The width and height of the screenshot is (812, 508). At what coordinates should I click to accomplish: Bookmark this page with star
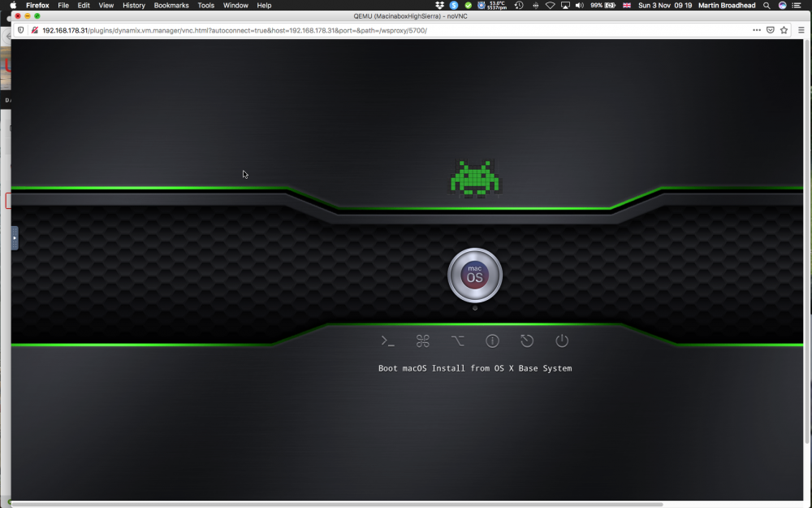coord(784,30)
